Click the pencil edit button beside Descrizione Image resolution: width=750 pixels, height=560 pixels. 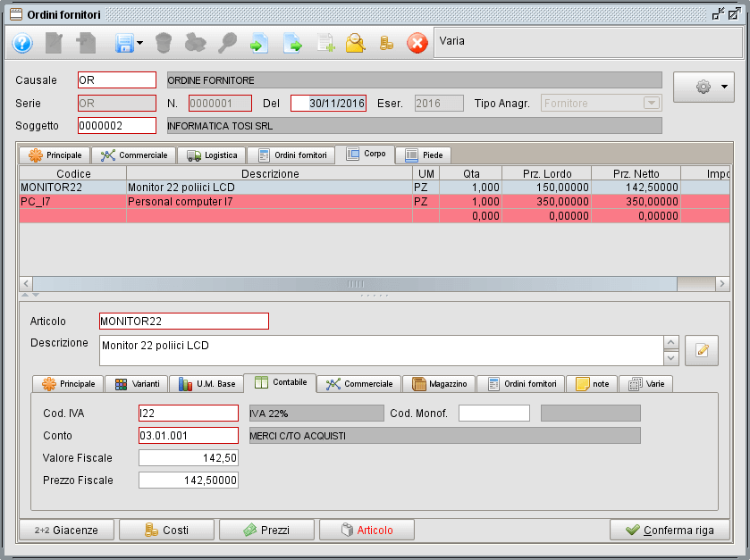pos(701,351)
